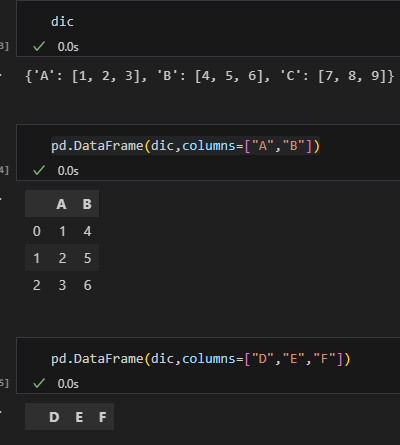Click the success checkmark under columns=["A","B"] cell
The height and width of the screenshot is (445, 400).
[39, 170]
